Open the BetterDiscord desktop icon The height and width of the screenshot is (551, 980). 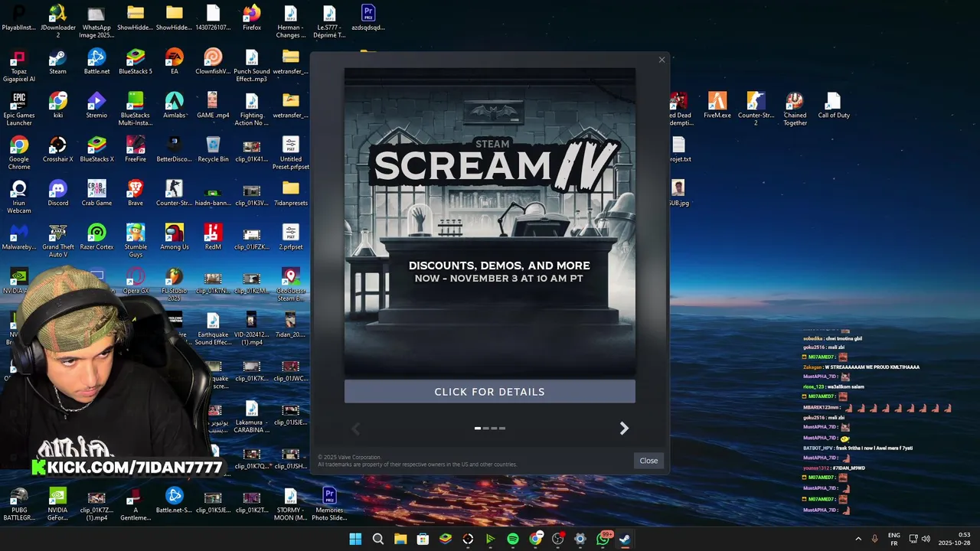(175, 150)
